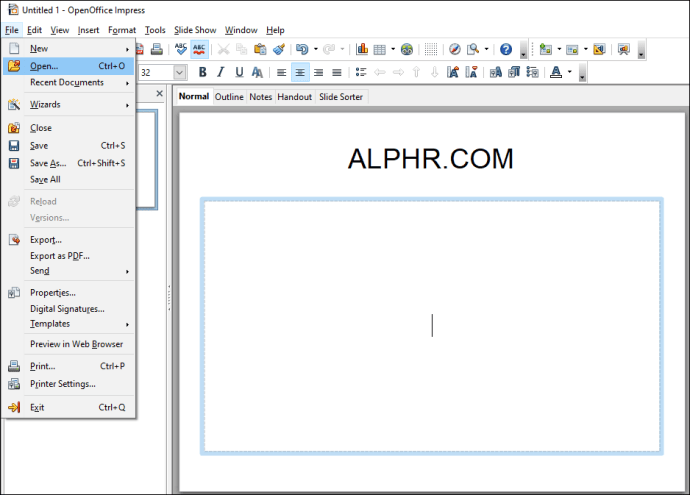
Task: Open the Navigator compass icon
Action: pyautogui.click(x=455, y=49)
